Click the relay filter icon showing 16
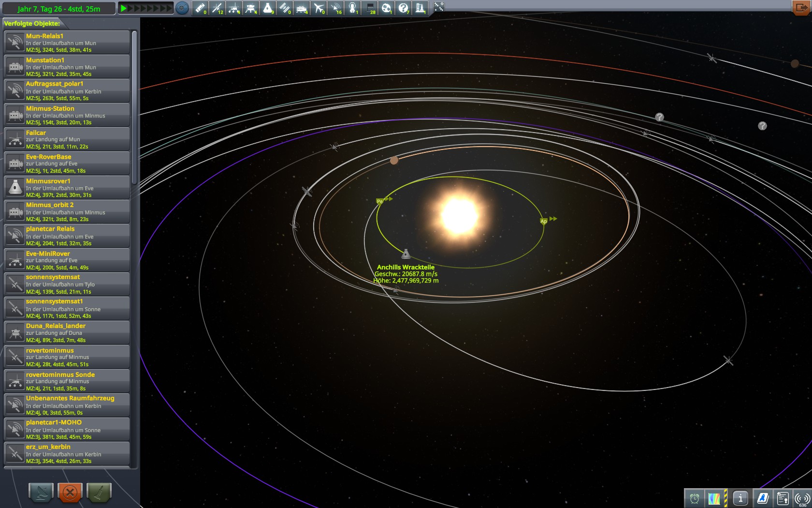The height and width of the screenshot is (508, 812). (335, 8)
